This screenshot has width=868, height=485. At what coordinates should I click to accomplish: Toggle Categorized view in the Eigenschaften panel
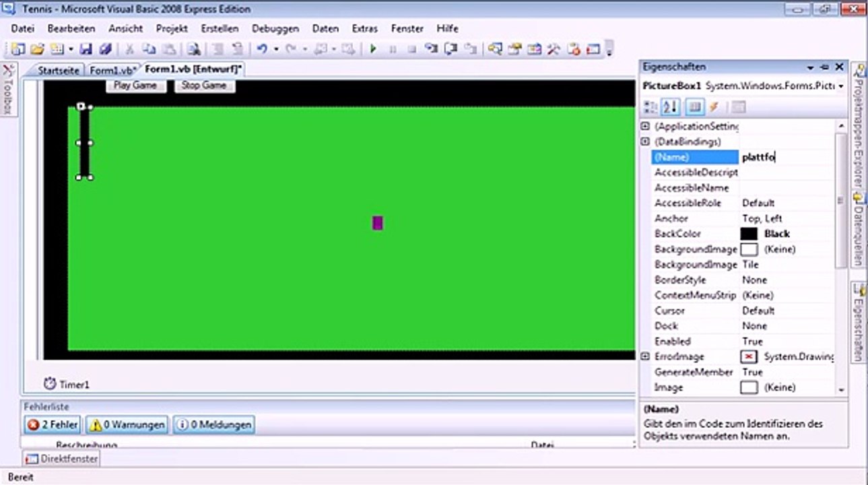pos(651,107)
